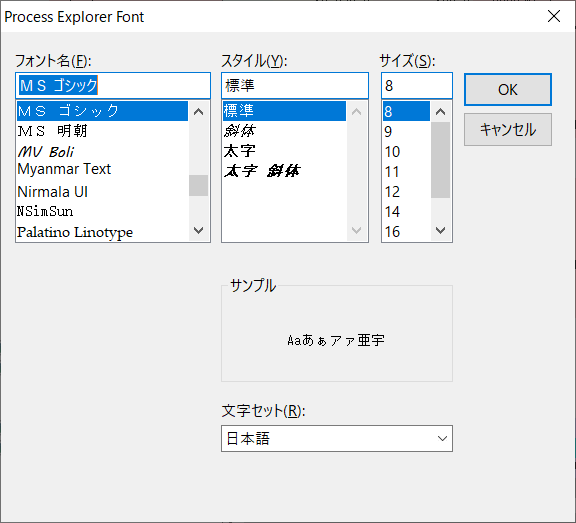Choose 標準 style in list
Image resolution: width=576 pixels, height=523 pixels.
tap(284, 111)
